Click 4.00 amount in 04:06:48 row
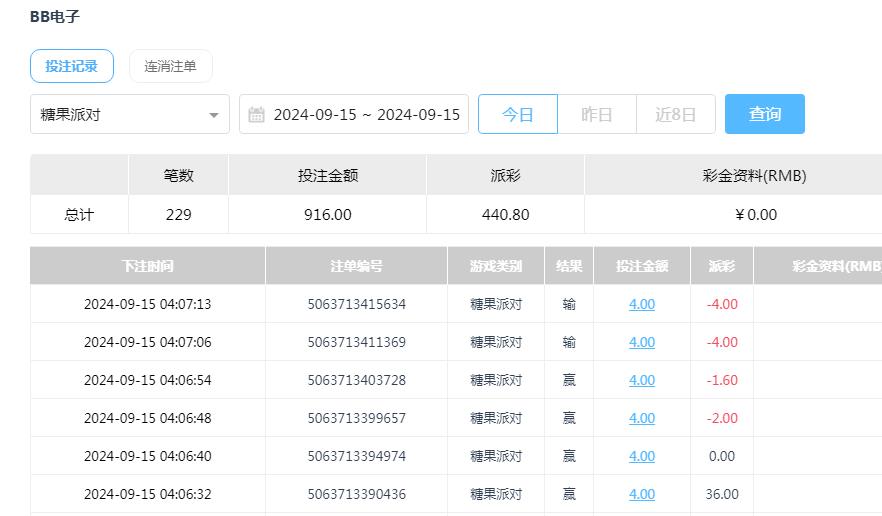Viewport: 882px width, 516px height. (641, 418)
